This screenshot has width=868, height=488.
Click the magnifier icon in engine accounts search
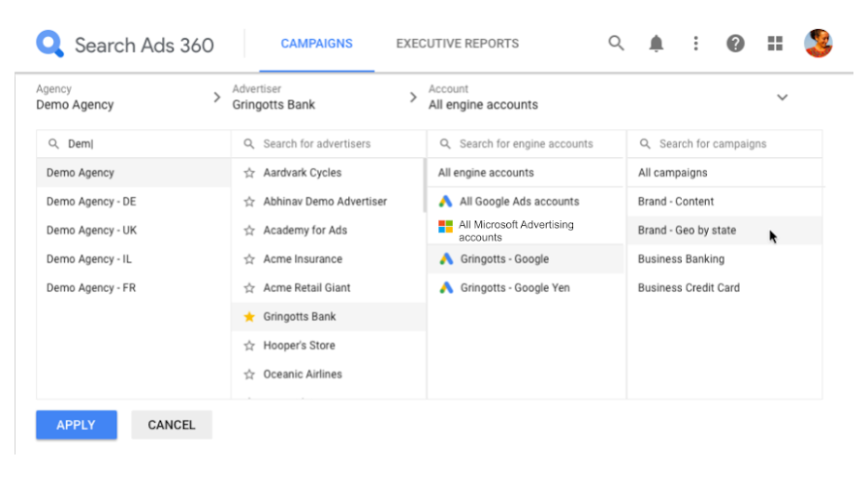coord(445,144)
